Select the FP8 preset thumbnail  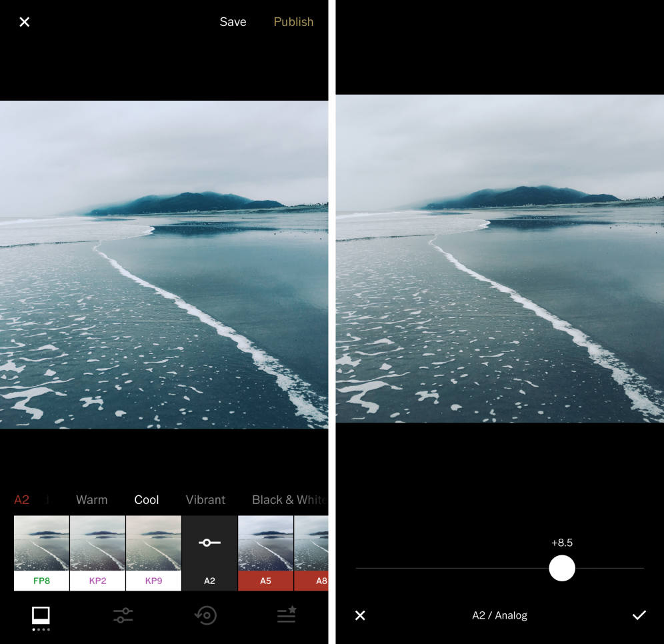(40, 553)
